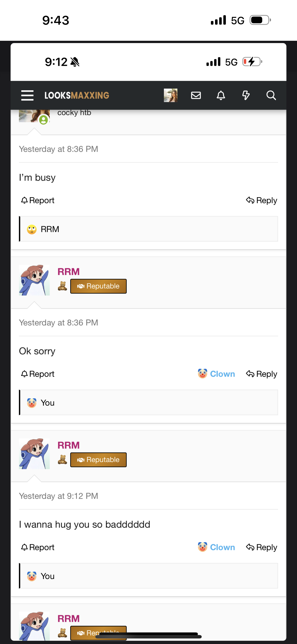The height and width of the screenshot is (644, 297).
Task: Open the hamburger navigation menu
Action: 27,95
